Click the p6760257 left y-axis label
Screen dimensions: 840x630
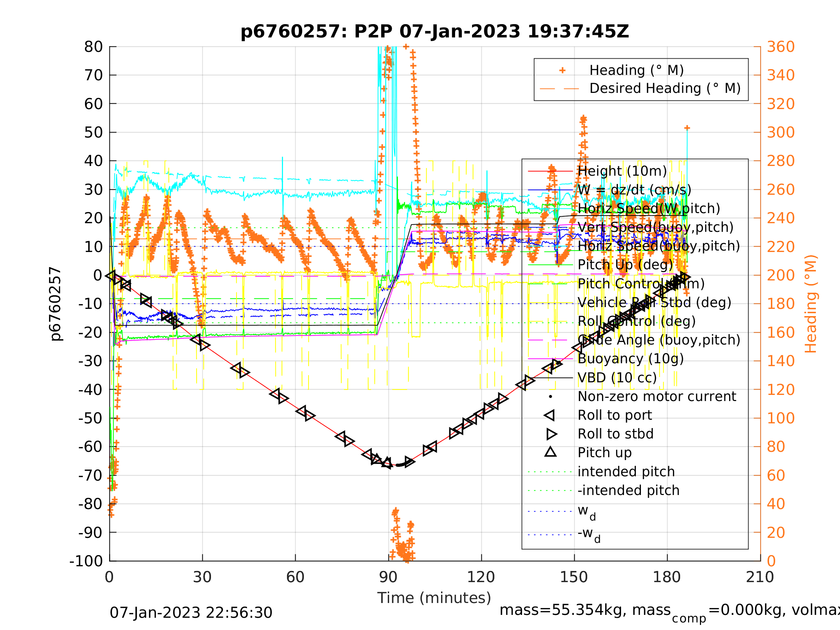(x=55, y=304)
